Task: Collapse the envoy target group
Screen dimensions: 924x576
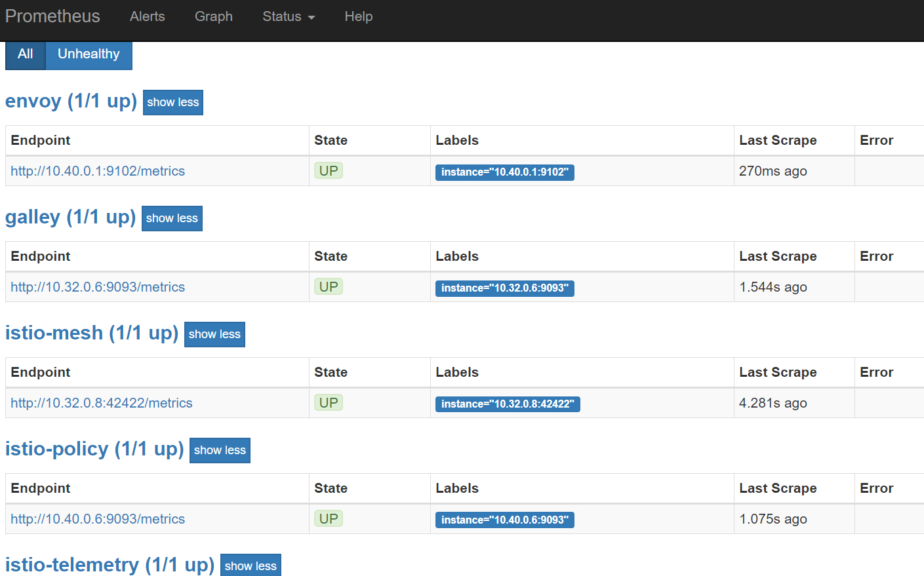Action: (x=172, y=102)
